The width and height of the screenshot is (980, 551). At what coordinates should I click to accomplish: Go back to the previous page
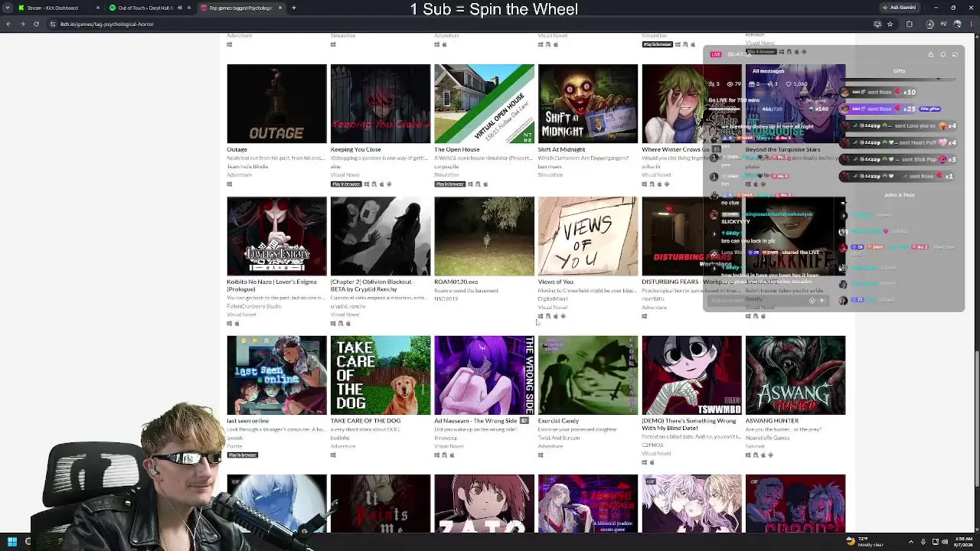8,24
